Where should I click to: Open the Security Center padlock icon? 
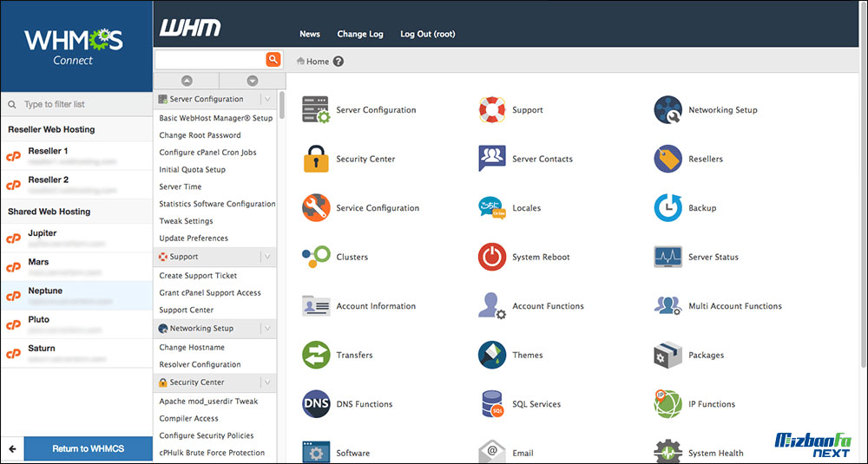(x=316, y=159)
